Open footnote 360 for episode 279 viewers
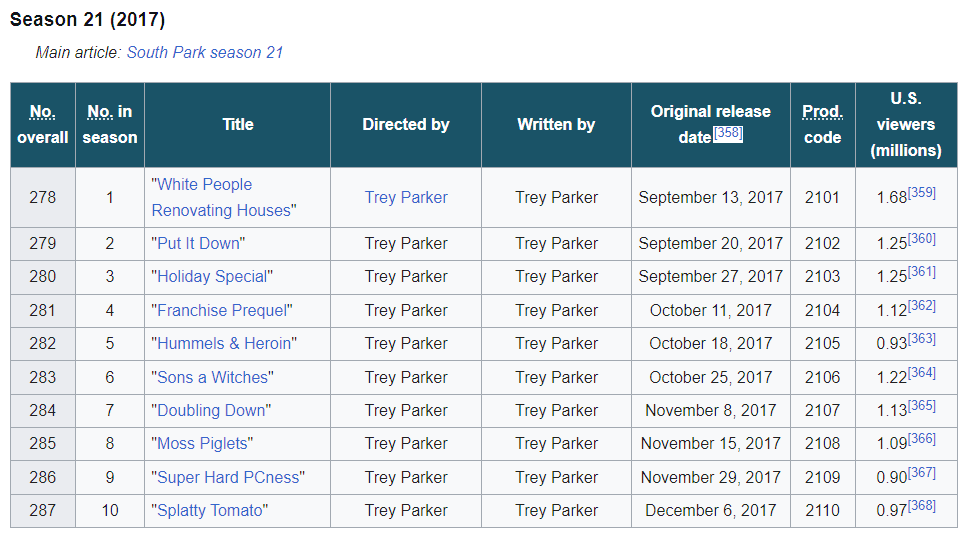 click(922, 238)
